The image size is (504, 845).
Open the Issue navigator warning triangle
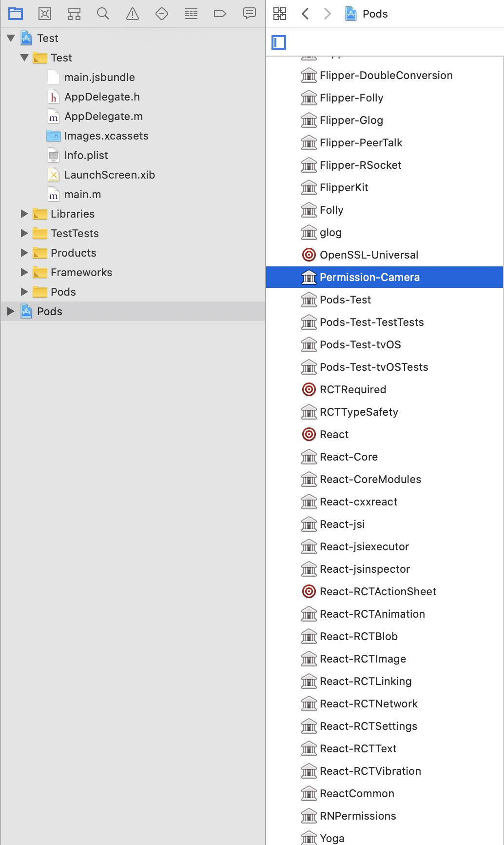coord(132,14)
